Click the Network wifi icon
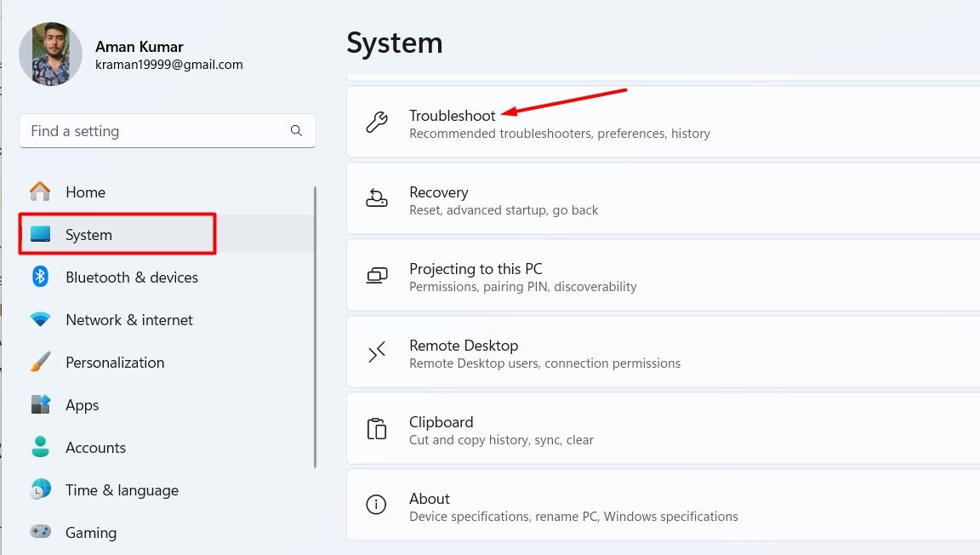This screenshot has width=980, height=555. [x=40, y=319]
